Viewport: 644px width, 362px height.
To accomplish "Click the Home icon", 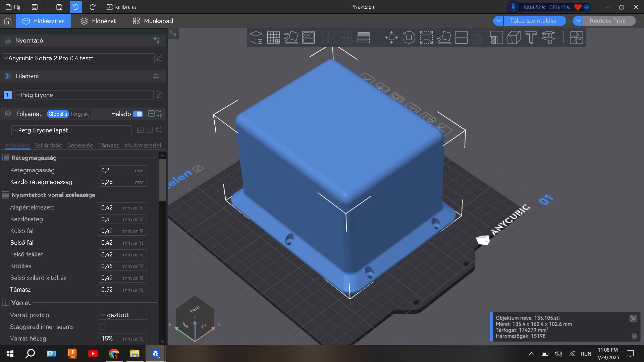I will click(8, 21).
